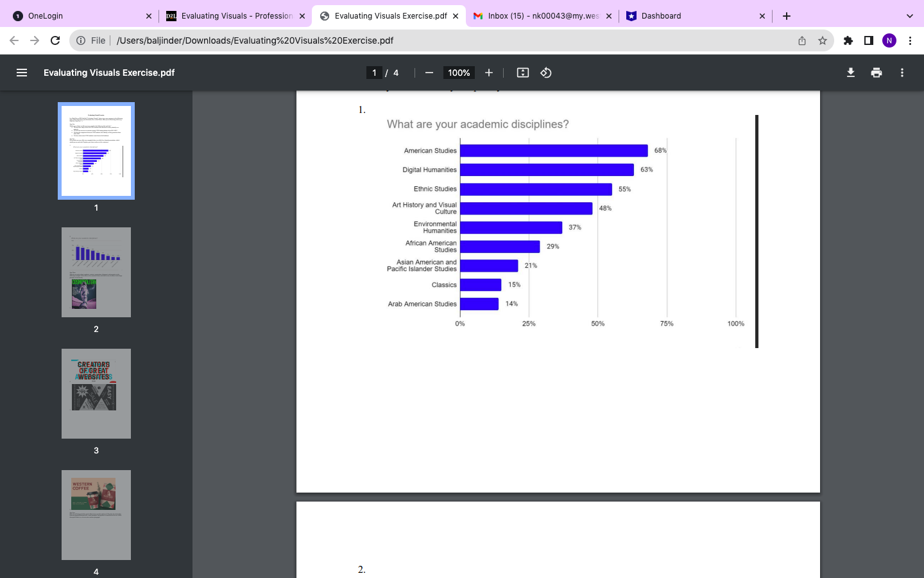The image size is (924, 578).
Task: Open the profile avatar N
Action: (x=889, y=40)
